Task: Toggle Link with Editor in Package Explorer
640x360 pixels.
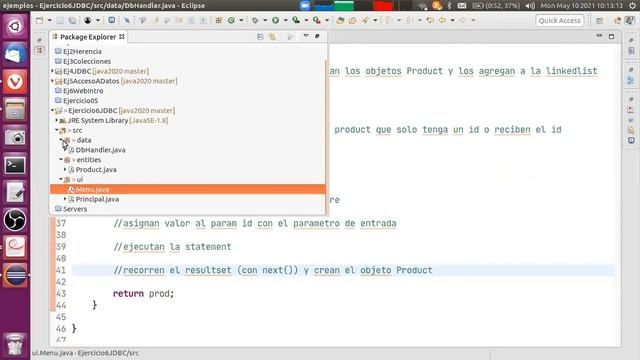Action: [272, 37]
